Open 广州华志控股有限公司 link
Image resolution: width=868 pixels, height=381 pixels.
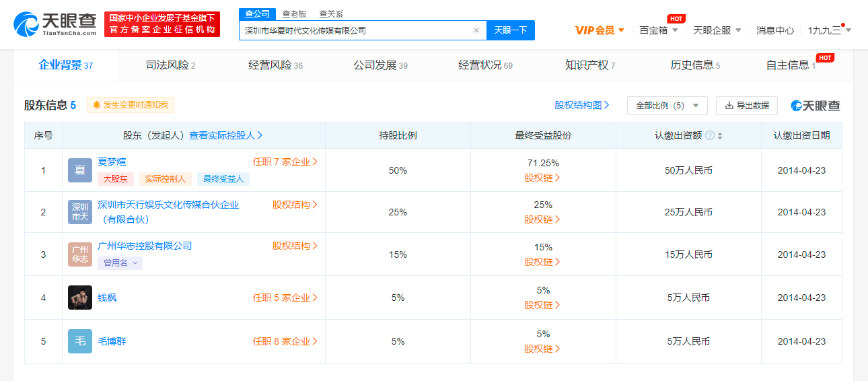(145, 246)
